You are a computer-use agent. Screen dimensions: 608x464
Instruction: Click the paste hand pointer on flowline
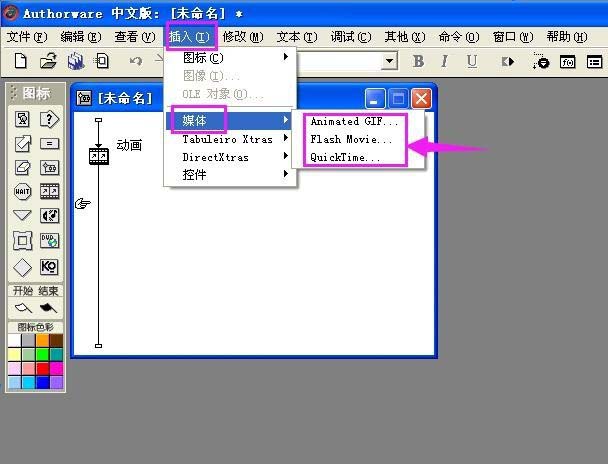[x=83, y=203]
